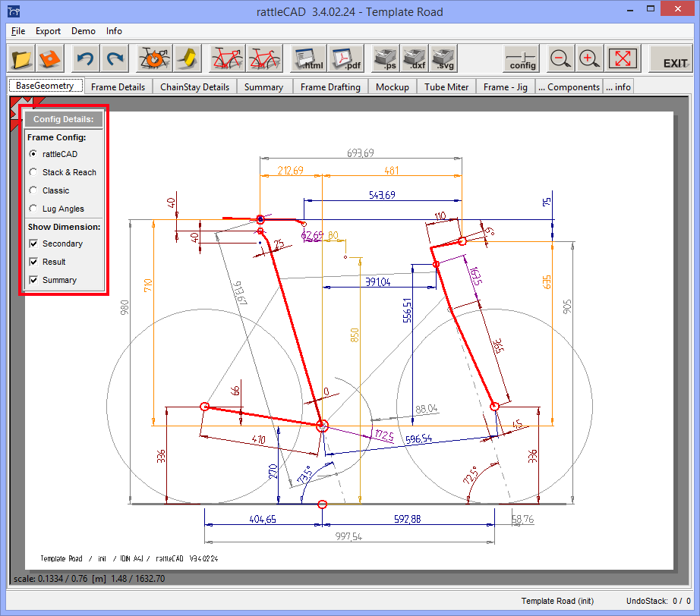The image size is (700, 616).
Task: Click the 997,54 wheelbase dimension
Action: [x=348, y=536]
